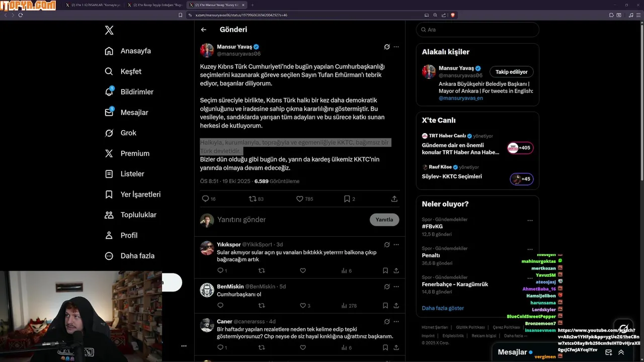Click Daha fazla göster under trends

(x=443, y=308)
